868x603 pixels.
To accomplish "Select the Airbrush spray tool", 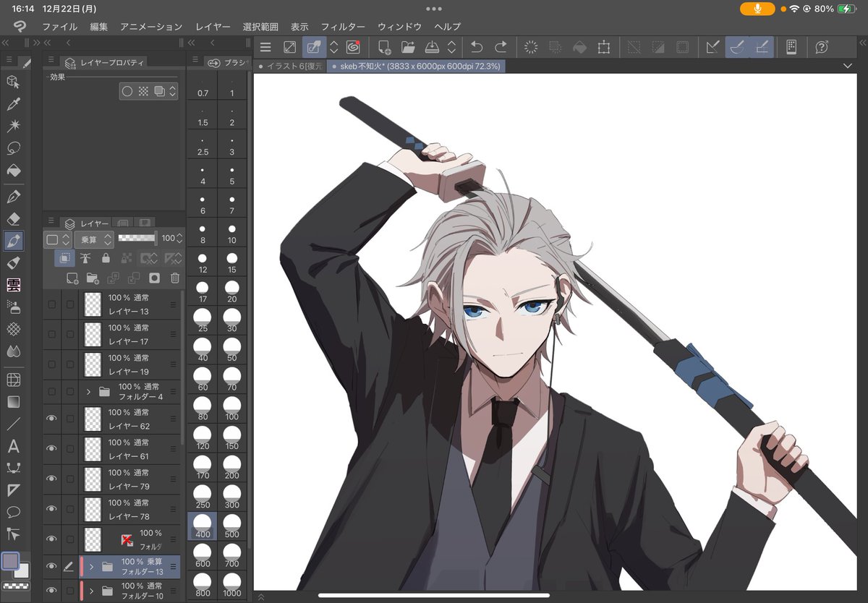I will [x=13, y=307].
